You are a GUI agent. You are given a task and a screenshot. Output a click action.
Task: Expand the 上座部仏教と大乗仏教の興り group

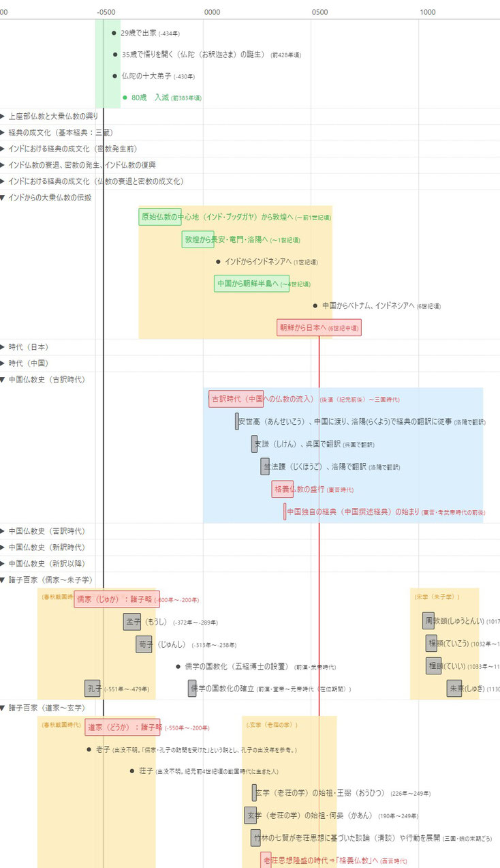coord(3,117)
